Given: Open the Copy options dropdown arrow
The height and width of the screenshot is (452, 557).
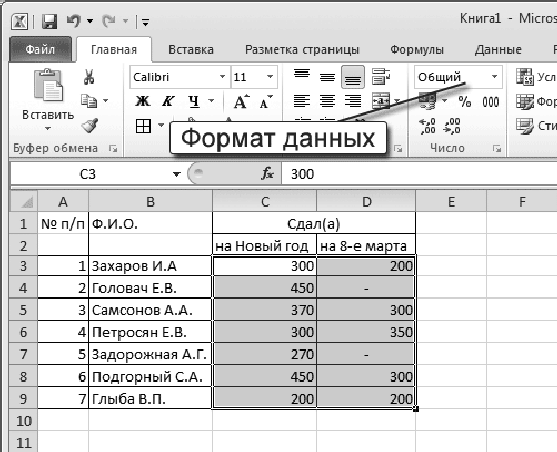Looking at the screenshot, I should (106, 101).
